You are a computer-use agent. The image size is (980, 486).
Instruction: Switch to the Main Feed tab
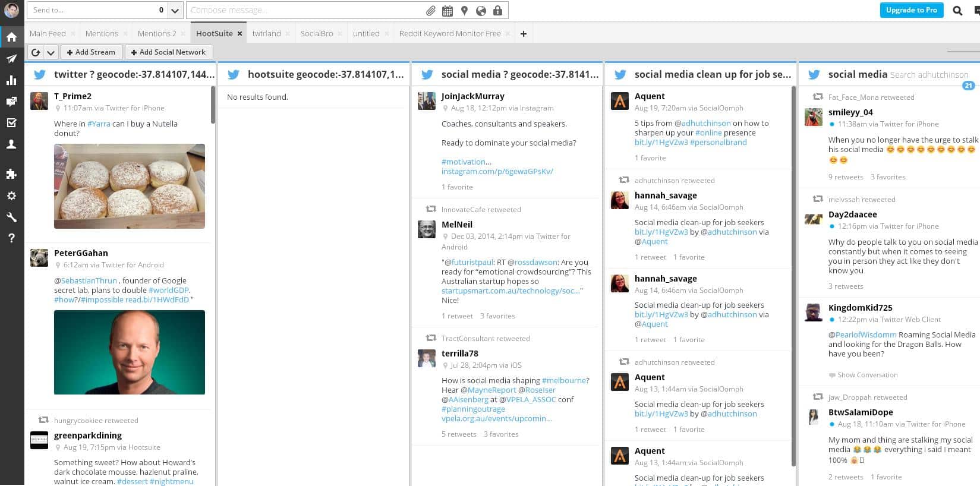pos(48,34)
